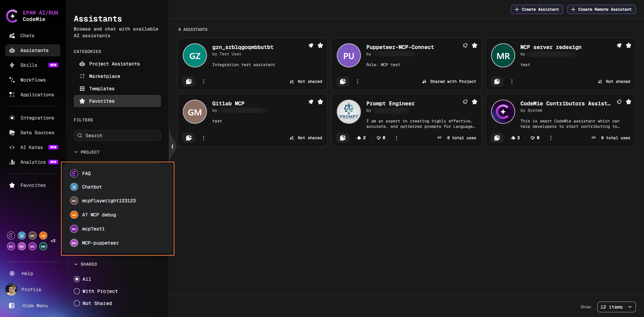
Task: Click the Help icon
Action: (x=12, y=273)
